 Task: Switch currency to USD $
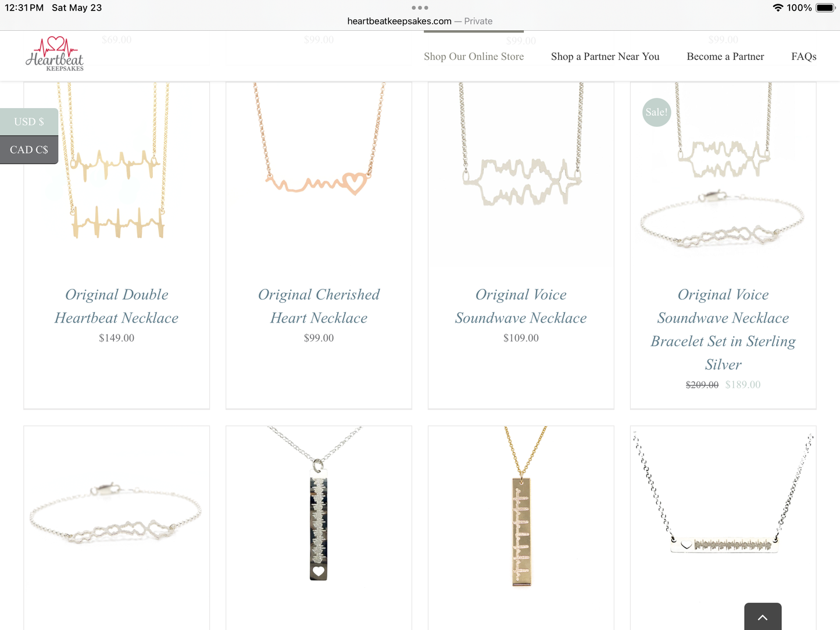click(29, 121)
